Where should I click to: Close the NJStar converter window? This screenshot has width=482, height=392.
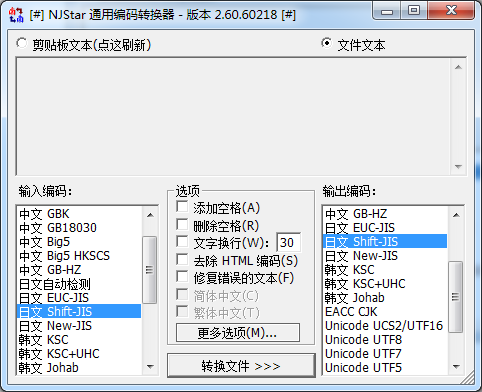[x=451, y=10]
